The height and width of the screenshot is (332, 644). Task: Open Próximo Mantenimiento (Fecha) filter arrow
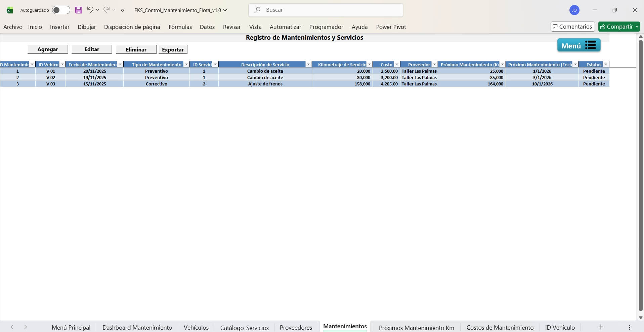(575, 65)
